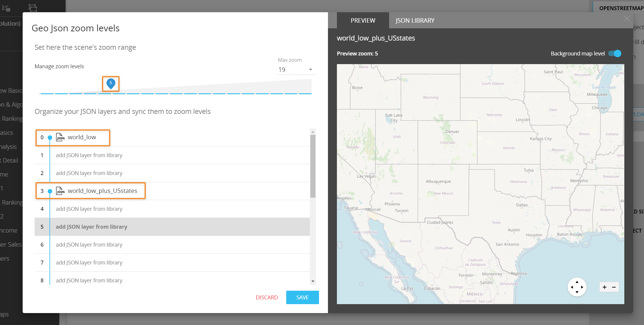
Task: Zoom in the preview map
Action: (605, 287)
